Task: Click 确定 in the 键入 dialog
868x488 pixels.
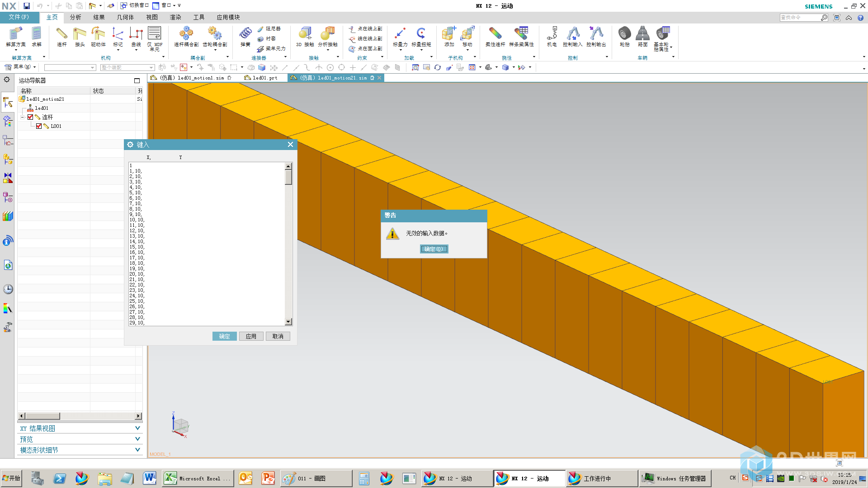Action: (x=225, y=336)
